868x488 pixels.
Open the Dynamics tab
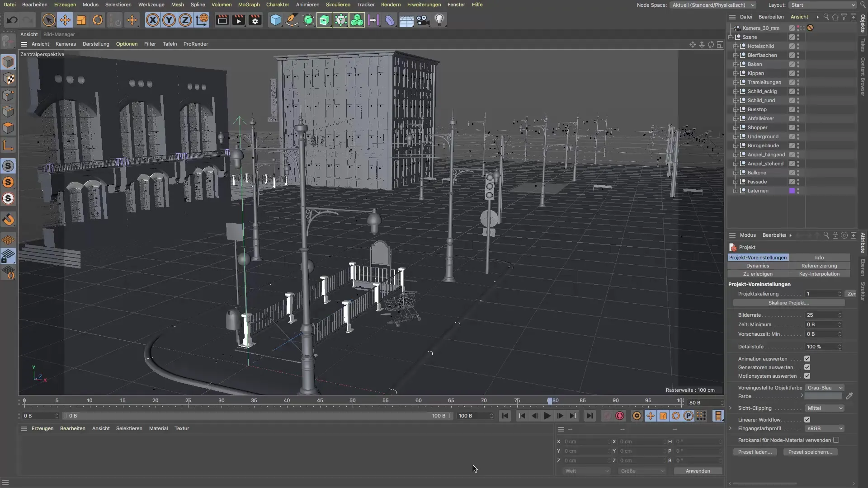758,266
